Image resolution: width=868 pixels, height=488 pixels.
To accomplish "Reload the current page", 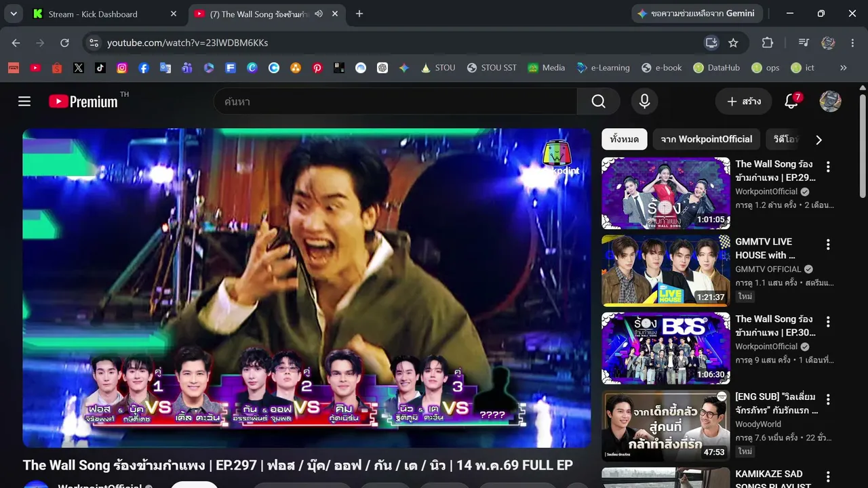I will 64,43.
